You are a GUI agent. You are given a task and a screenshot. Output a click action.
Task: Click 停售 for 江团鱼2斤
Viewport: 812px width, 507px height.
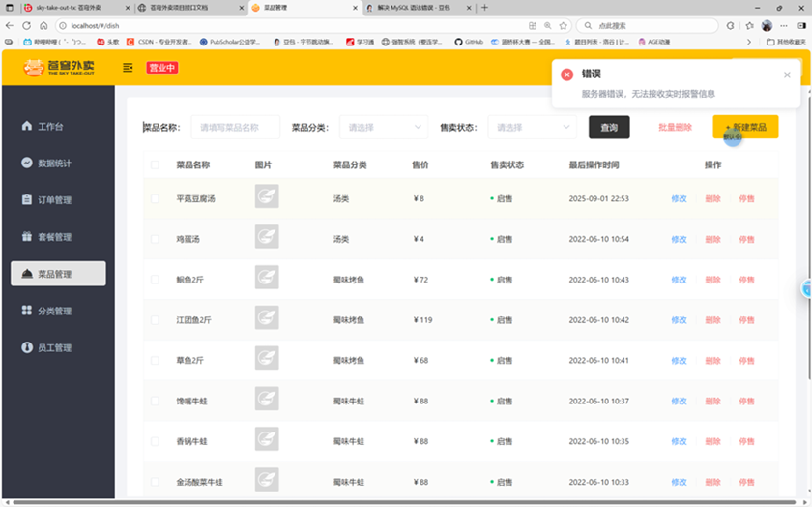(x=746, y=320)
